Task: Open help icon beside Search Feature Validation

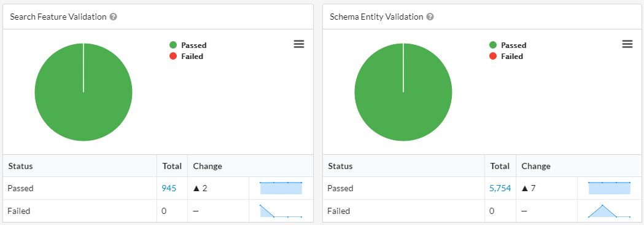Action: click(x=114, y=17)
